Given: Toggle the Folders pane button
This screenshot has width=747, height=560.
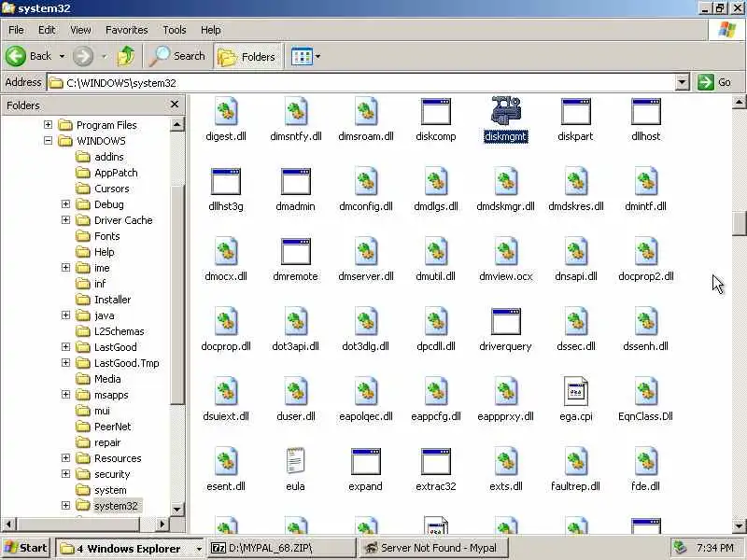Looking at the screenshot, I should click(x=247, y=56).
